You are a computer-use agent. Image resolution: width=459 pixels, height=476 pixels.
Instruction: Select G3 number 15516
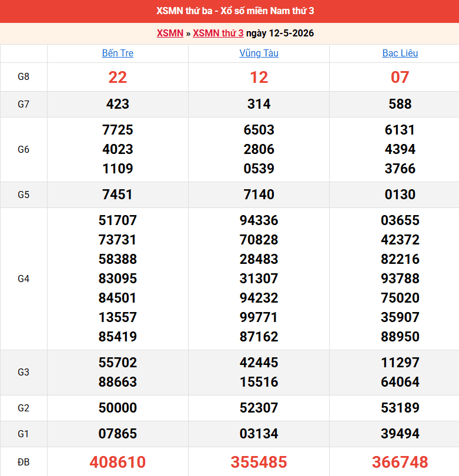259,382
